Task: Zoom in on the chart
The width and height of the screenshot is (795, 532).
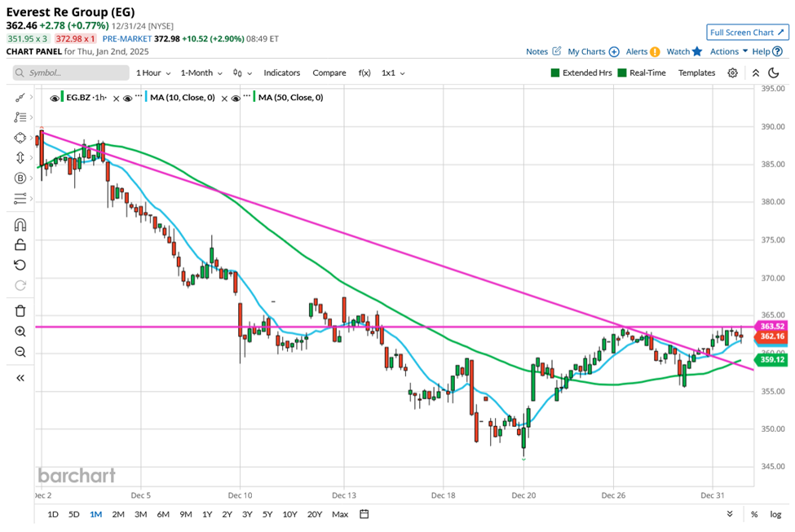Action: 20,331
